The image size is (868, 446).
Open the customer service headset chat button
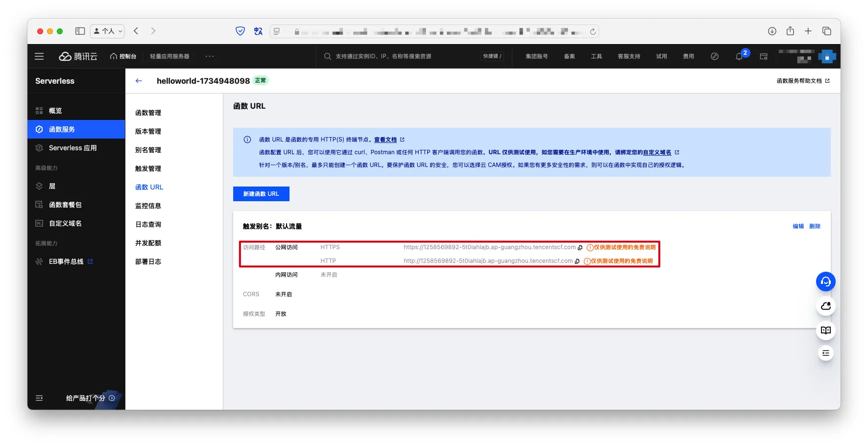click(x=825, y=282)
